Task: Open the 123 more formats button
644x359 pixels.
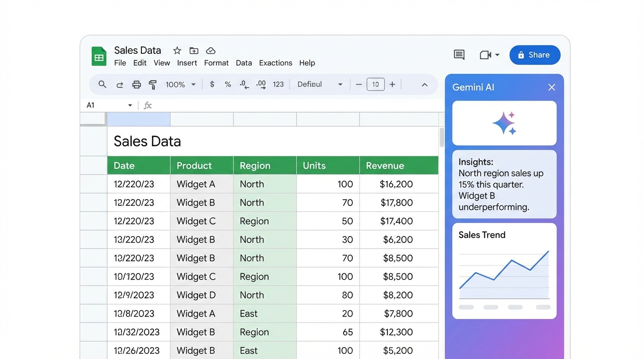Action: point(278,85)
